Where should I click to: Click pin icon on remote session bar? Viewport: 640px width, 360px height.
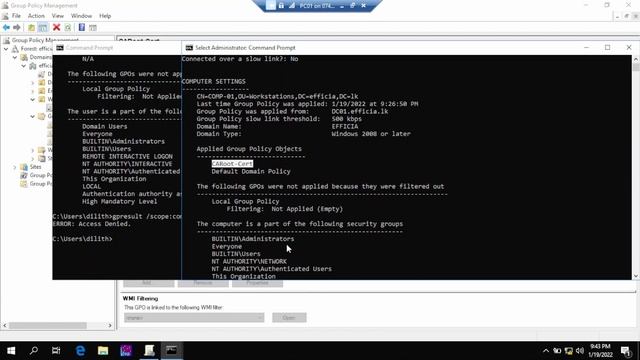click(271, 6)
